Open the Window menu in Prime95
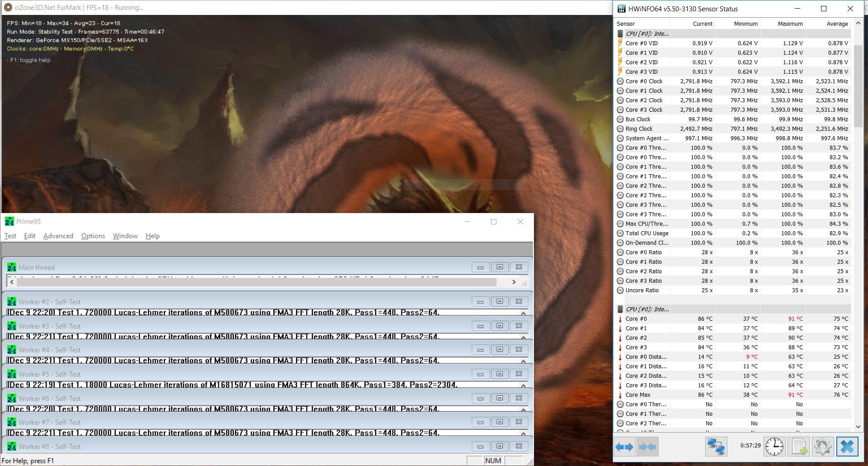The image size is (868, 466). tap(125, 236)
